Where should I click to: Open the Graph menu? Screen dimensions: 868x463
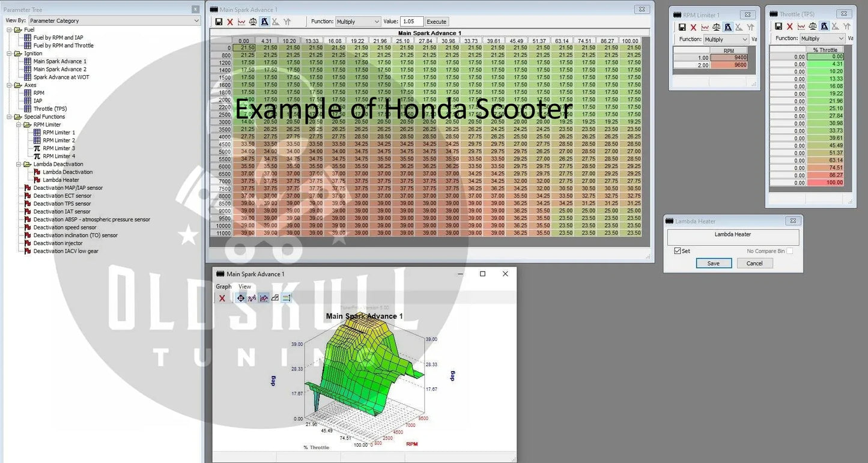click(x=223, y=286)
